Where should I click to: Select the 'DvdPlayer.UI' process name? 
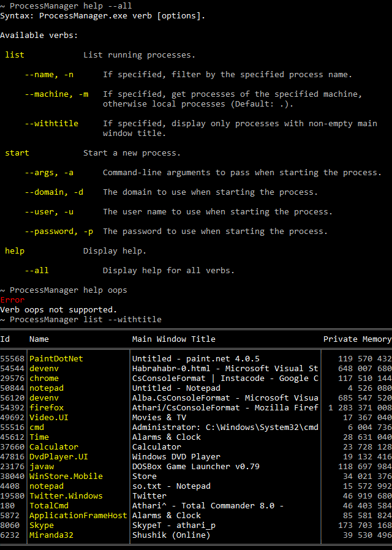(x=59, y=457)
